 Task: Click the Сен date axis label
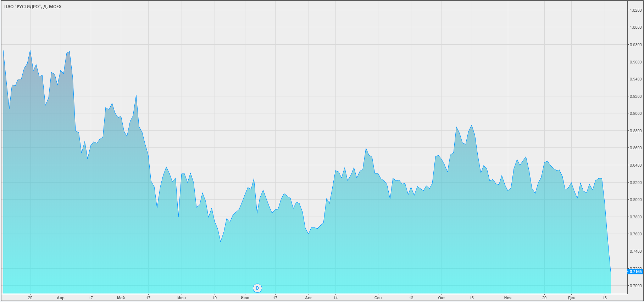(378, 298)
